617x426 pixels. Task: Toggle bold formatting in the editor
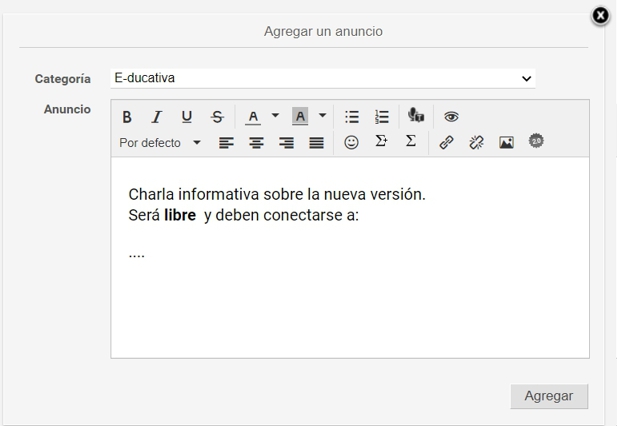tap(127, 117)
